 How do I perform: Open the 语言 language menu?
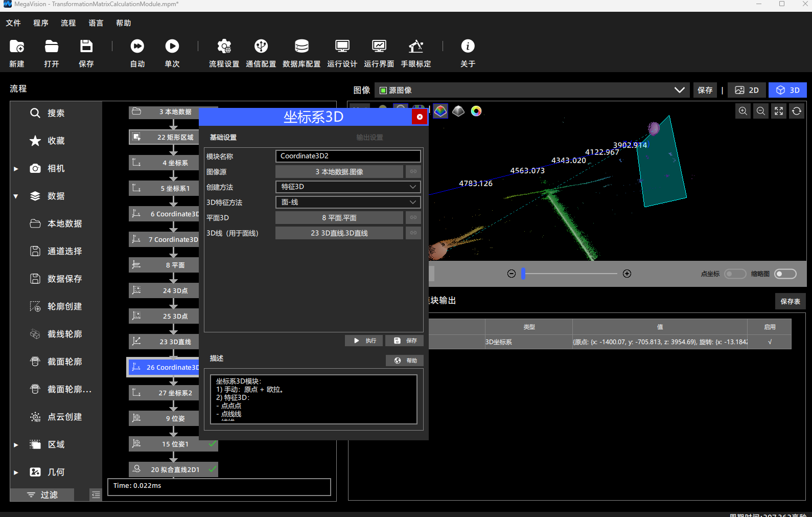pyautogui.click(x=96, y=23)
